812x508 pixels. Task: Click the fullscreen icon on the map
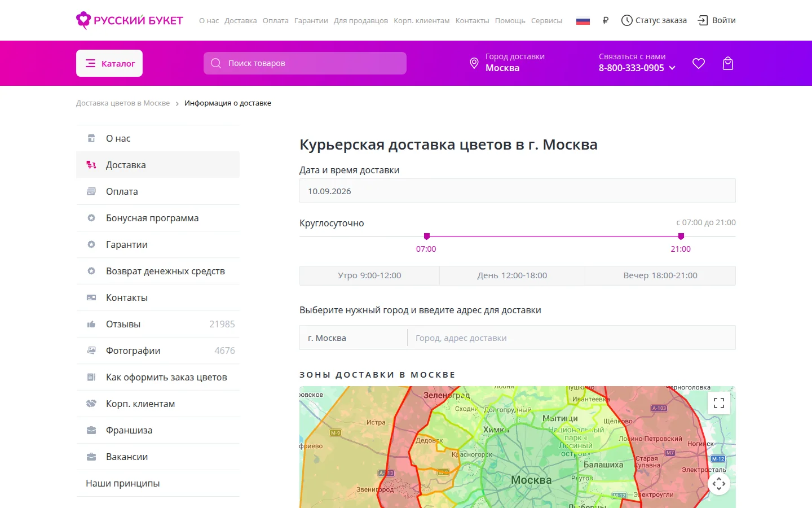(719, 403)
